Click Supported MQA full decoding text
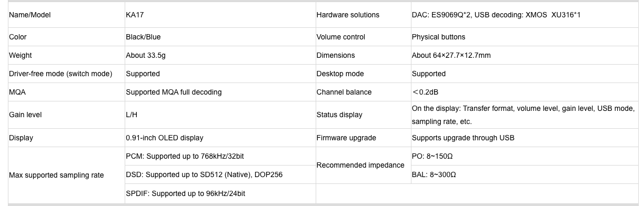644x206 pixels. pos(174,92)
